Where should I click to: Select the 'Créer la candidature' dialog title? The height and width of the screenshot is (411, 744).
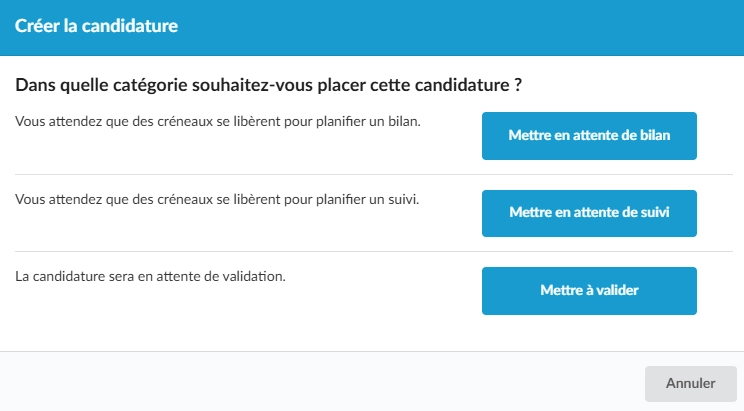[96, 26]
